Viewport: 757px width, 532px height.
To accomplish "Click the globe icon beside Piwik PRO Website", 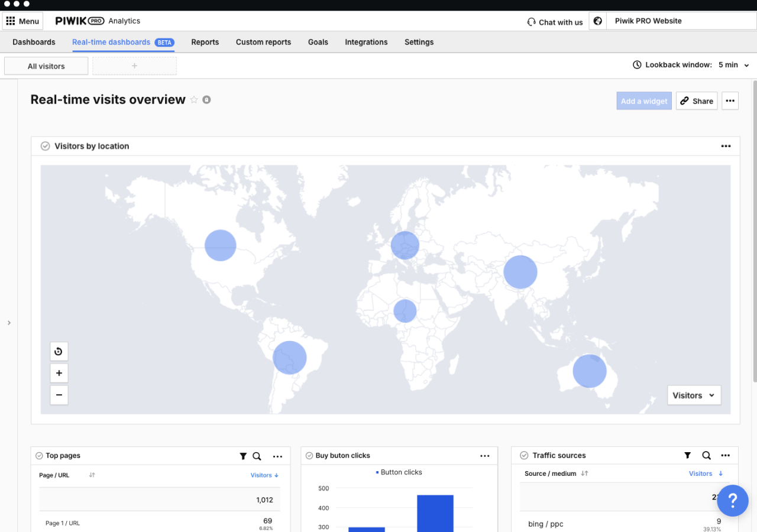I will pos(598,21).
